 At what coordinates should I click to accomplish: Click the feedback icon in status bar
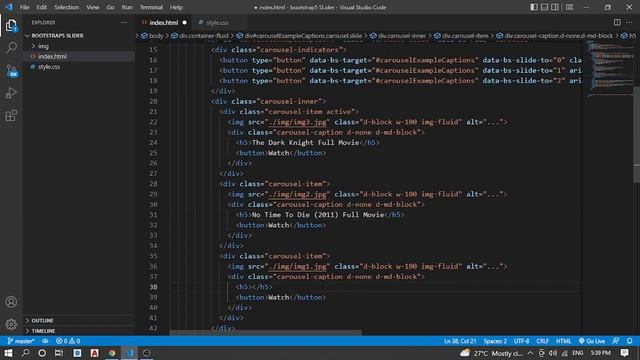616,341
